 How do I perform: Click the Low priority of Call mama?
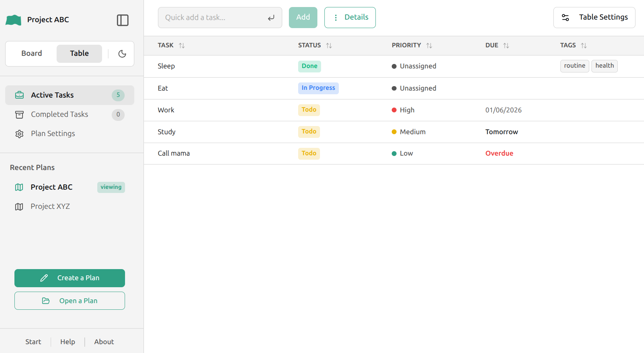click(x=402, y=153)
